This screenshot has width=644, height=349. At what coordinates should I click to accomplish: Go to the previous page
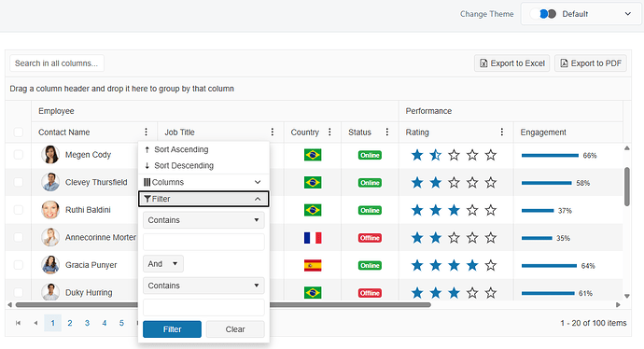(x=35, y=323)
